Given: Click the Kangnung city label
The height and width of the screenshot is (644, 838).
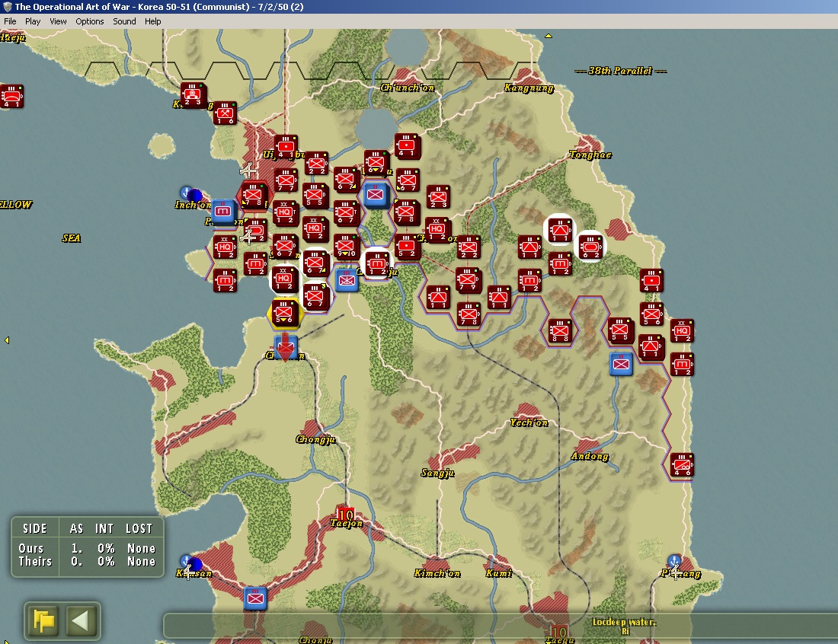Looking at the screenshot, I should pos(529,88).
